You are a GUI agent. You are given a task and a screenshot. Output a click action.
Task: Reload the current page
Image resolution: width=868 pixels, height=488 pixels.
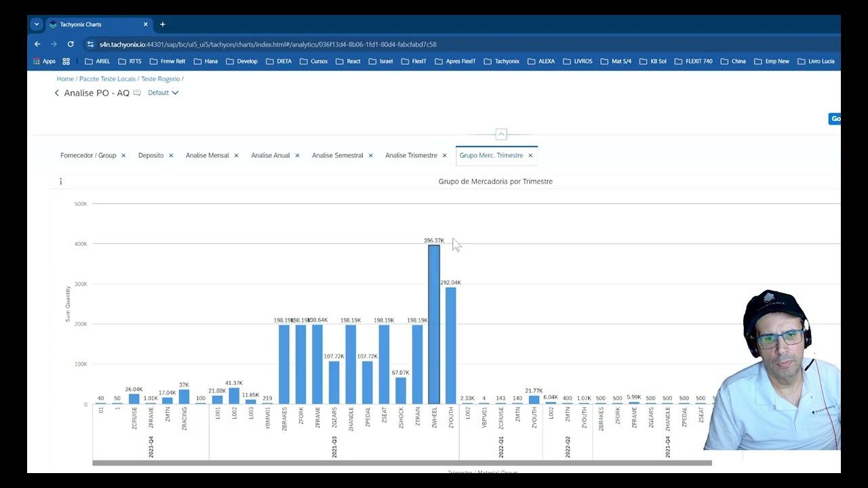point(71,44)
